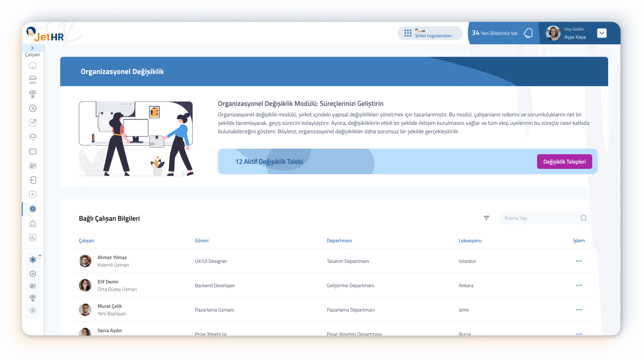
Task: Open the graduation cap training icon
Action: pyautogui.click(x=33, y=137)
